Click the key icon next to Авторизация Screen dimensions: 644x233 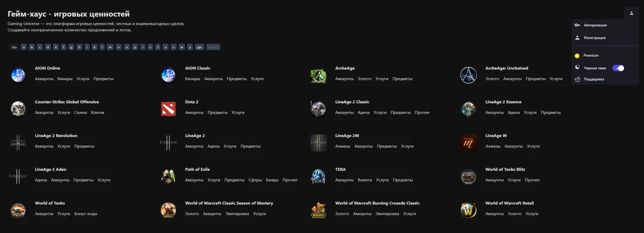click(x=577, y=25)
